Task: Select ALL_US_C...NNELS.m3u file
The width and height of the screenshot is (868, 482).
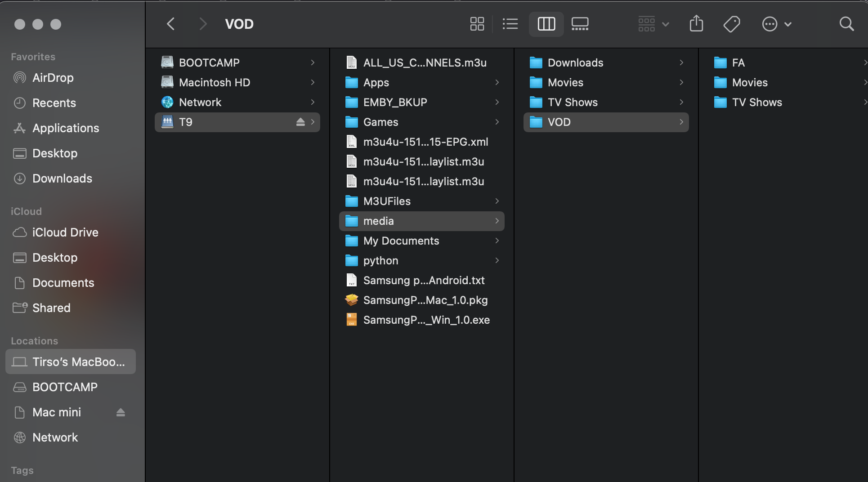Action: [422, 62]
